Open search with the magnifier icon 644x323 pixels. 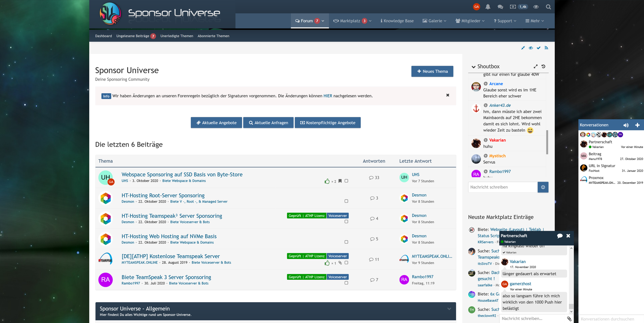point(548,7)
